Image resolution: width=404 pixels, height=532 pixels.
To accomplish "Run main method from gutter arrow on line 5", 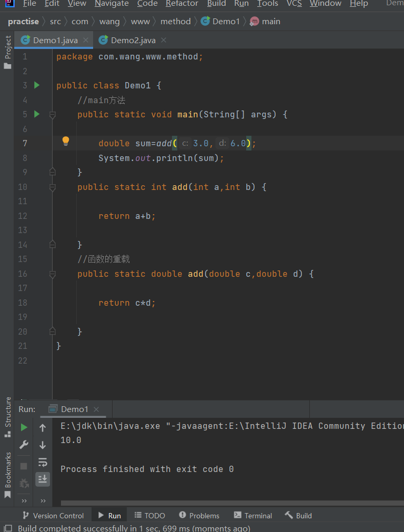I will (37, 114).
